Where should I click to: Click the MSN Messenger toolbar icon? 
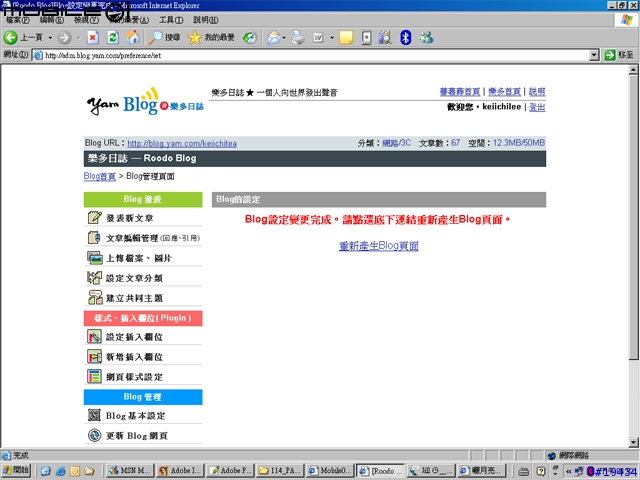[426, 38]
